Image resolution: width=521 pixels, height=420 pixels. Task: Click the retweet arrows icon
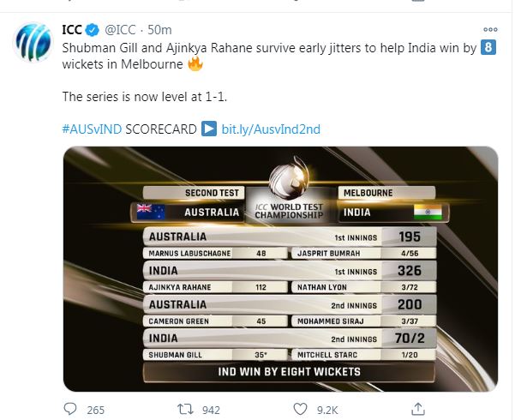click(x=185, y=409)
